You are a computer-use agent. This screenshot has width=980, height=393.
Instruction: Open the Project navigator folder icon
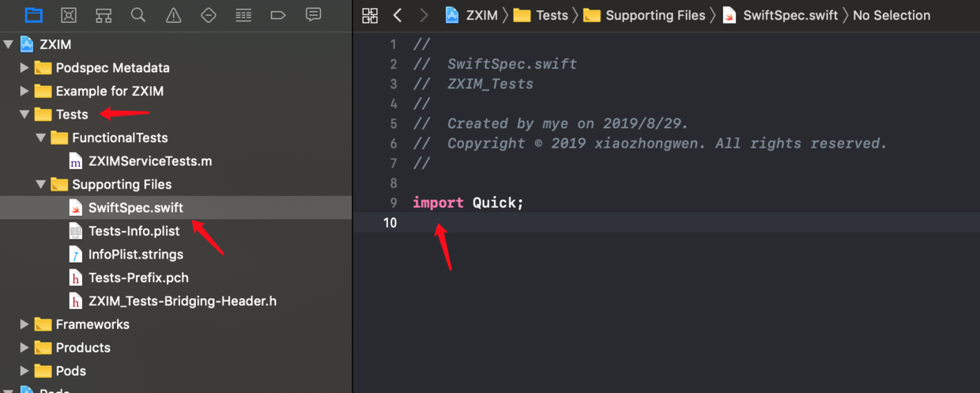[33, 15]
